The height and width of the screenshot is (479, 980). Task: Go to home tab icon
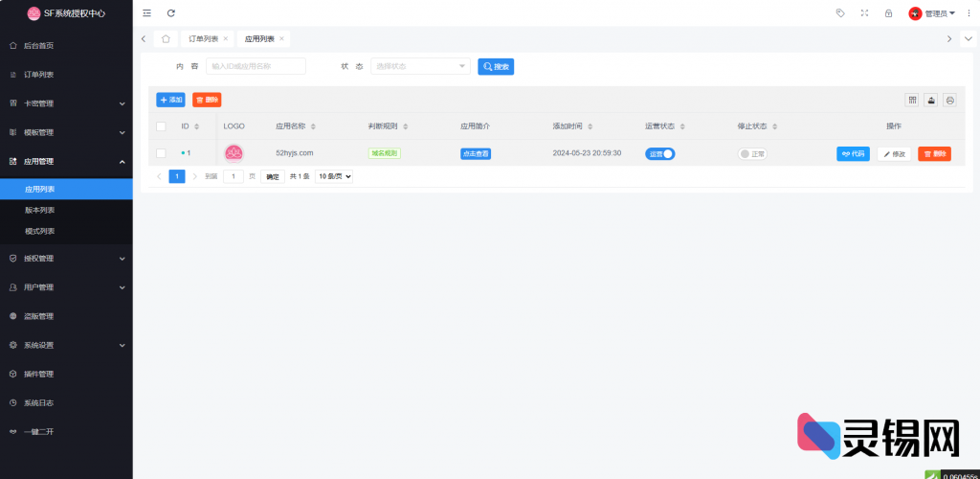point(166,38)
